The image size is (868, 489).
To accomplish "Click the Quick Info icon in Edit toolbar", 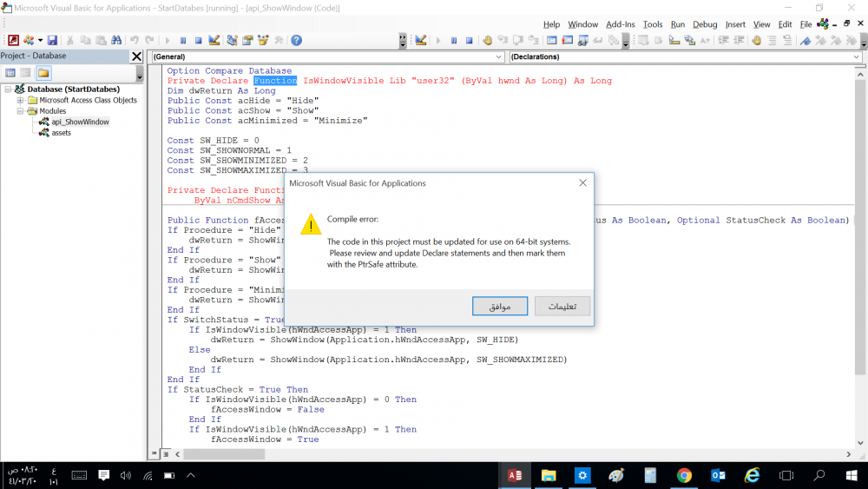I will click(x=674, y=41).
